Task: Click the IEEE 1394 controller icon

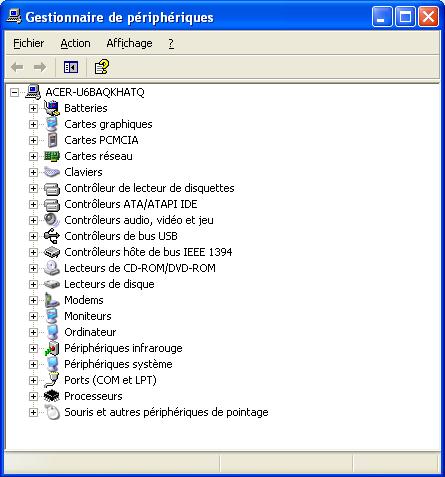Action: click(52, 252)
